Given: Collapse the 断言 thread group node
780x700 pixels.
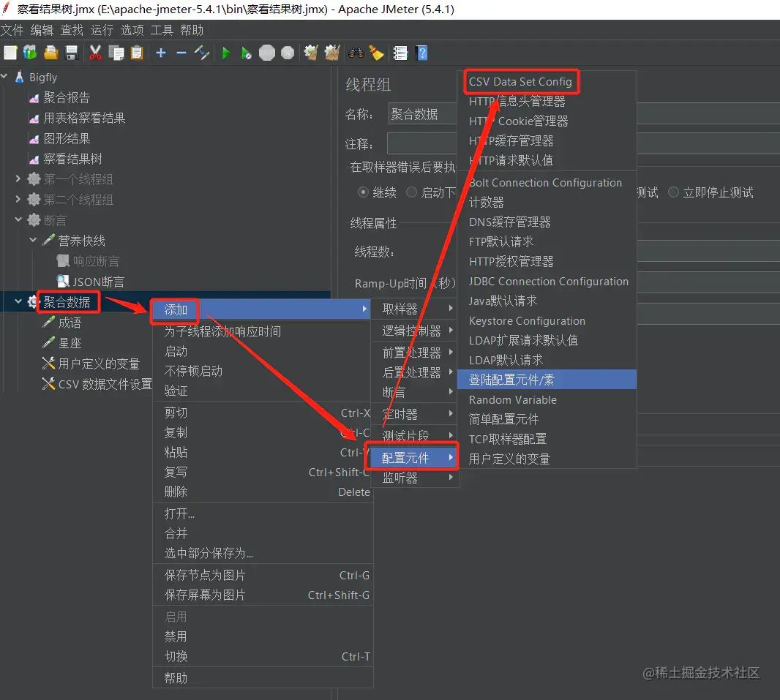Looking at the screenshot, I should point(18,219).
